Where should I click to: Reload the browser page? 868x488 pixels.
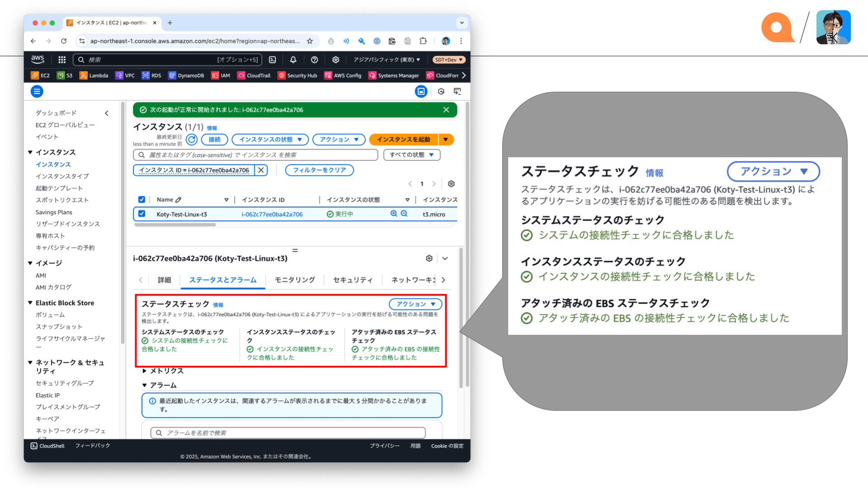(x=64, y=41)
